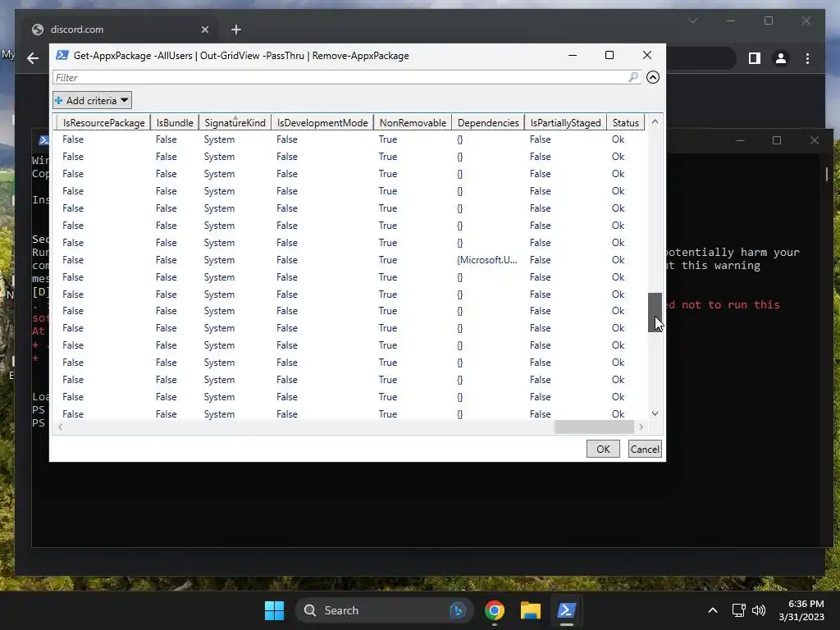Select the {Microsoft.U... dependencies cell
840x630 pixels.
click(487, 260)
